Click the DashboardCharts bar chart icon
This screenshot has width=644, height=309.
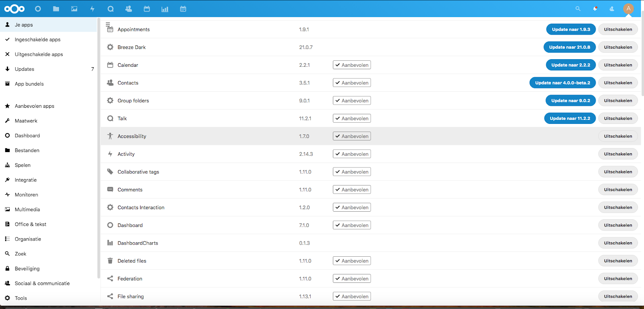(110, 243)
